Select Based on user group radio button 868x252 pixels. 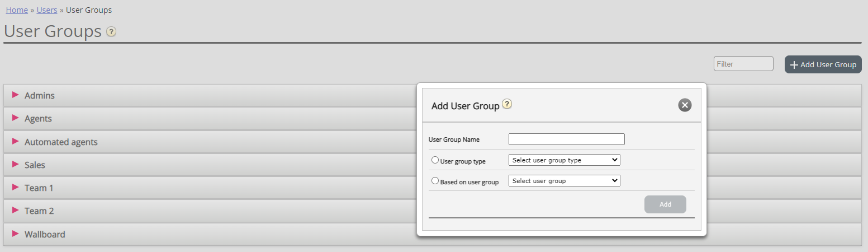click(x=435, y=181)
